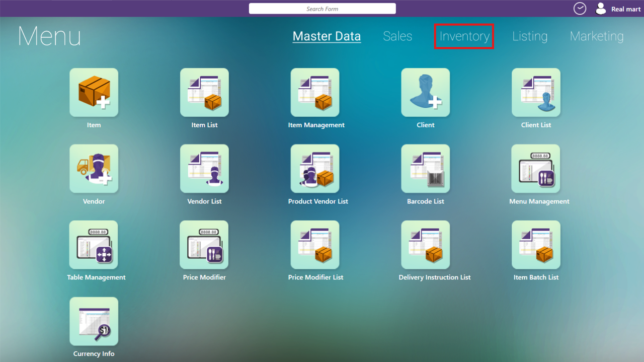The image size is (644, 362).
Task: Select the Marketing tab
Action: click(597, 36)
